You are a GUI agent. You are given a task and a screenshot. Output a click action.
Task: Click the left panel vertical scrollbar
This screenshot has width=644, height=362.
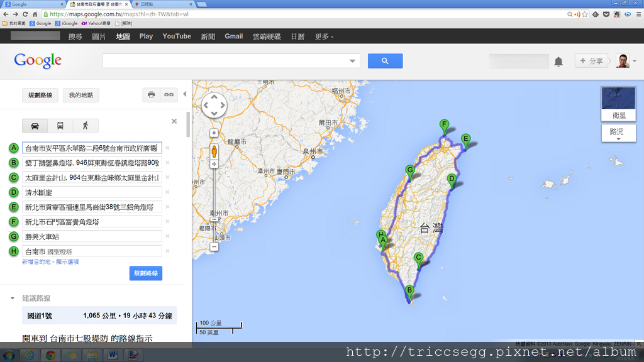click(188, 125)
